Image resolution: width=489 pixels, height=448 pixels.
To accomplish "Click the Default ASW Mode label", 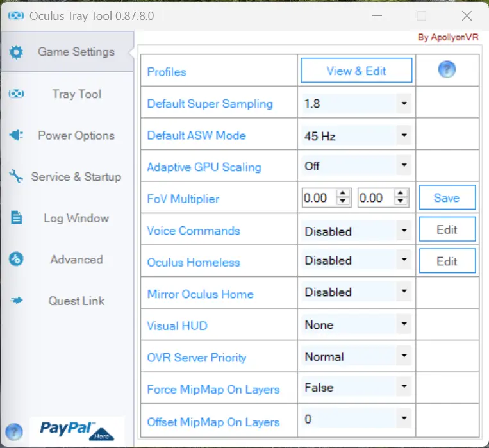I will tap(196, 135).
